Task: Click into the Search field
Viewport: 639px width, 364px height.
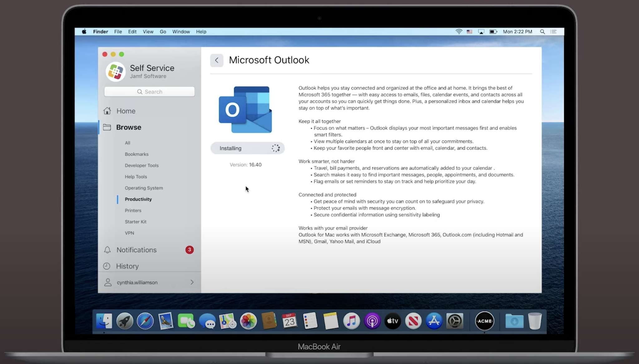Action: (x=149, y=92)
